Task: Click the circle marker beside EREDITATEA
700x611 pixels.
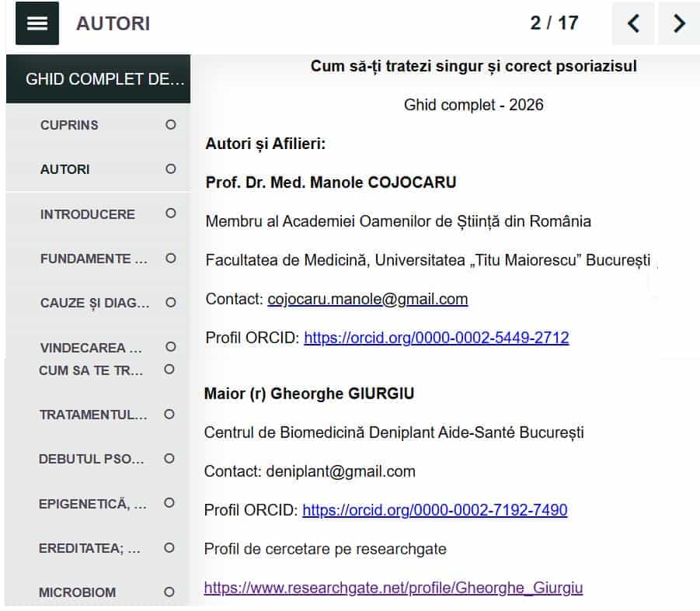Action: pyautogui.click(x=169, y=548)
